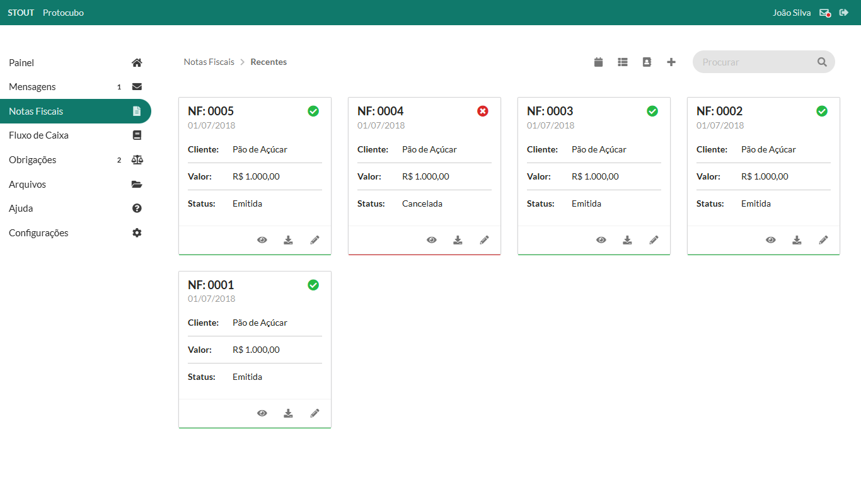Open mail notifications icon in header

(824, 13)
